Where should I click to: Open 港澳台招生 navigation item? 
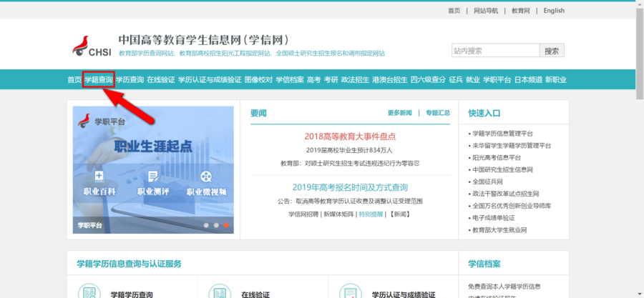390,80
